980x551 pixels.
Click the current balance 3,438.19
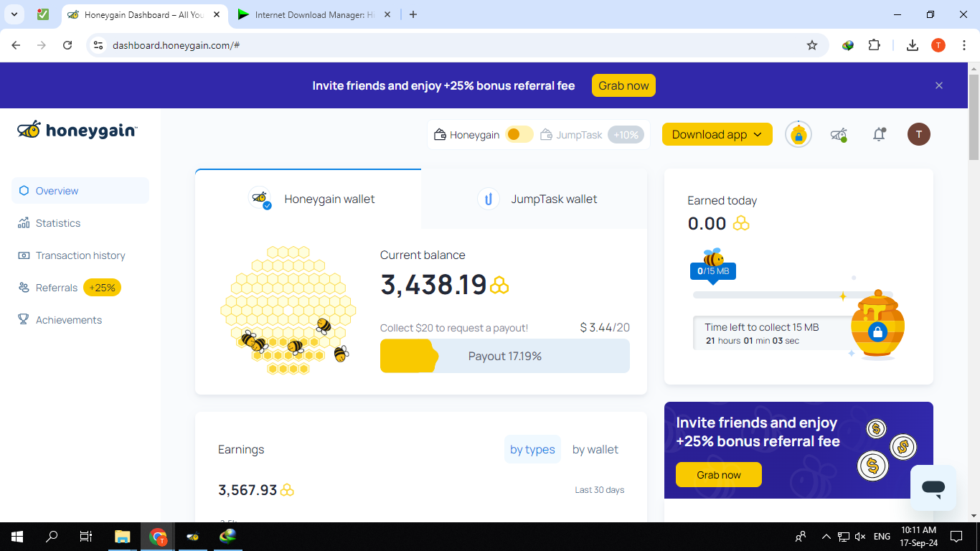click(x=433, y=285)
